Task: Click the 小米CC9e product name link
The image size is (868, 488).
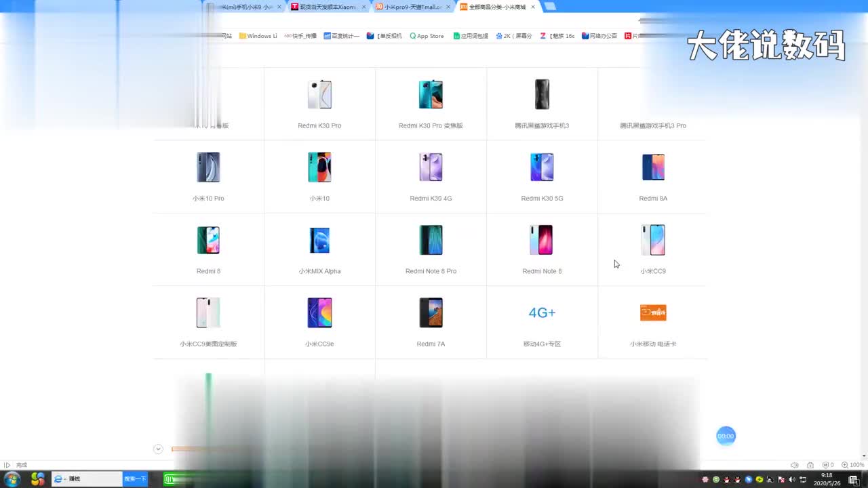Action: tap(319, 344)
